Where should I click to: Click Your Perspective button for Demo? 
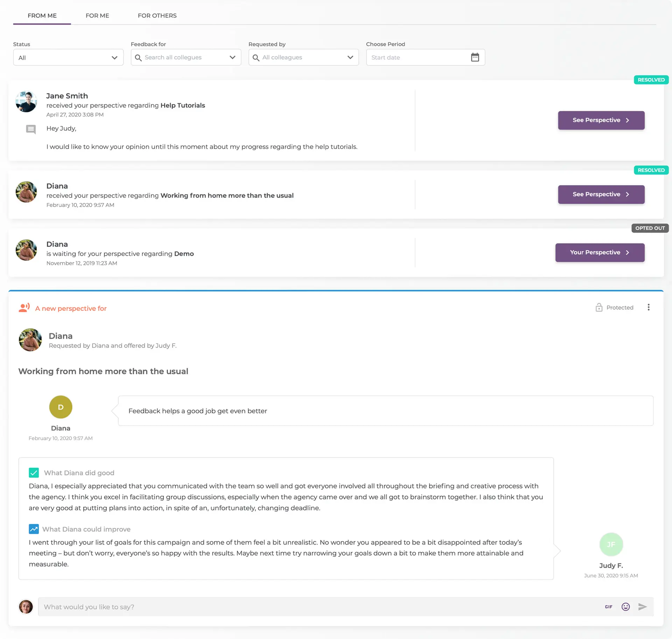pos(600,253)
